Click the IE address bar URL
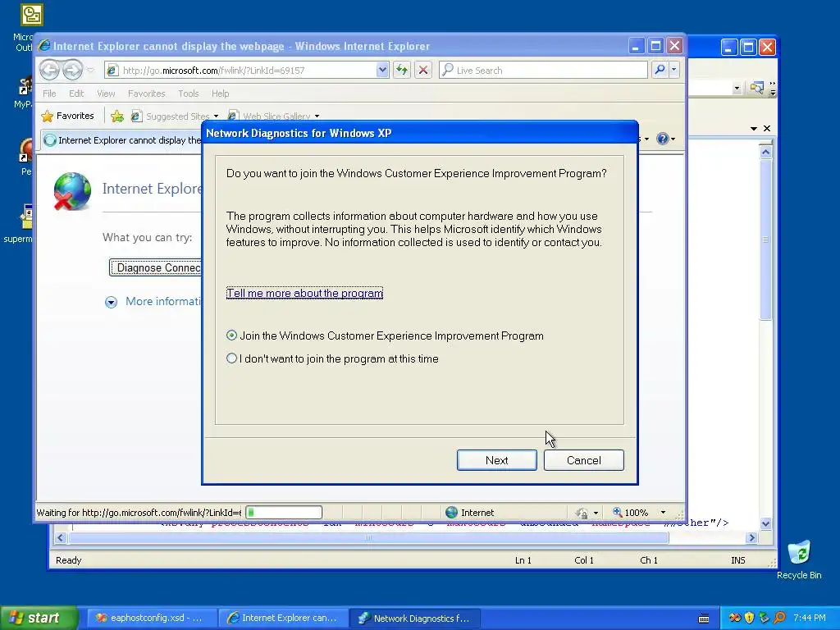840x630 pixels. [241, 71]
